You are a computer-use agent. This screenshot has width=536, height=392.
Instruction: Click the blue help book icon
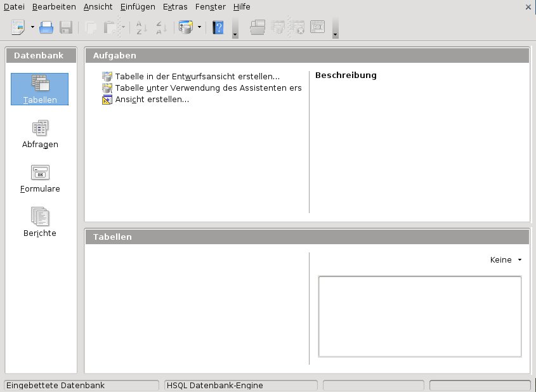218,27
